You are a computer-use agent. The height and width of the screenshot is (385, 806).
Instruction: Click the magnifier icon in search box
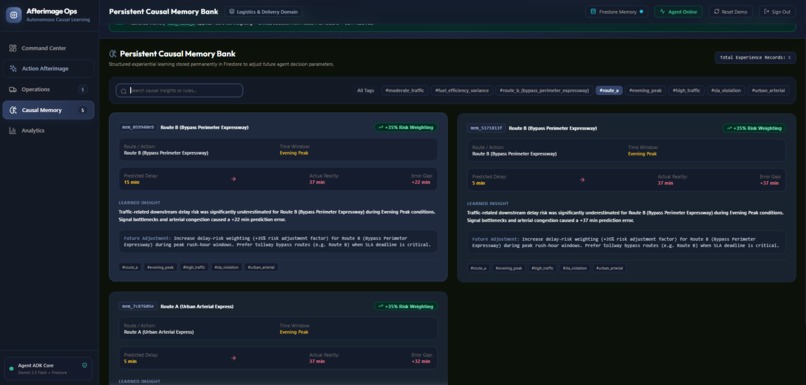tap(123, 91)
